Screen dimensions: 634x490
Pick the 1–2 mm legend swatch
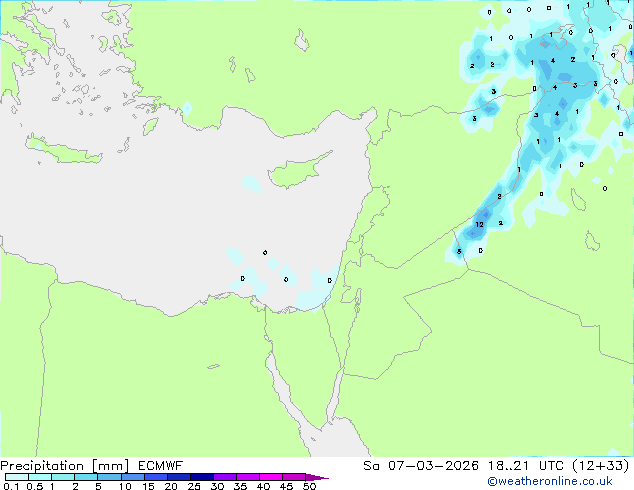pos(63,477)
